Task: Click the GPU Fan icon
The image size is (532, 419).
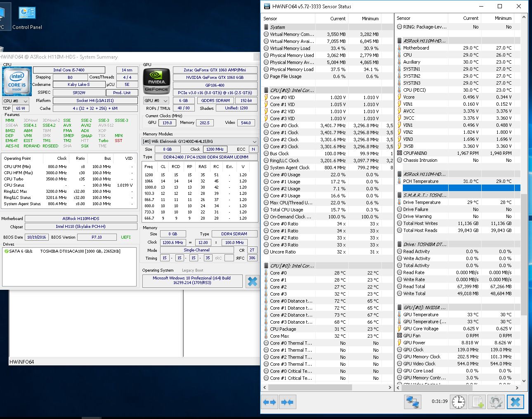Action: 400,336
